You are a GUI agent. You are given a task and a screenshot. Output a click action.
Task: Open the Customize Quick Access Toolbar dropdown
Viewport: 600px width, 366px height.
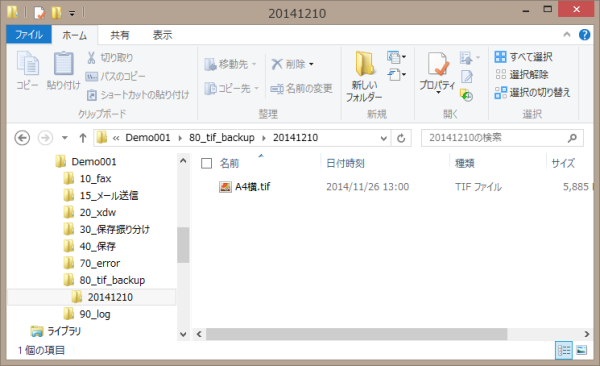point(72,13)
